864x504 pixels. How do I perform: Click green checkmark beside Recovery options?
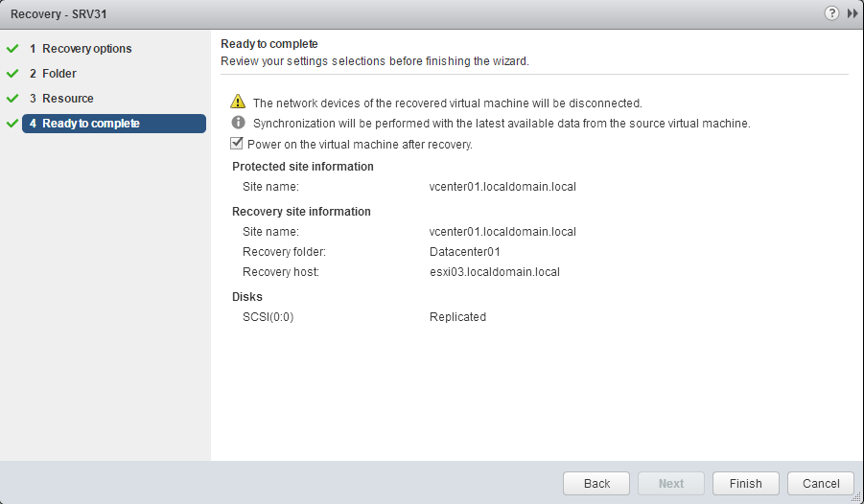click(12, 49)
